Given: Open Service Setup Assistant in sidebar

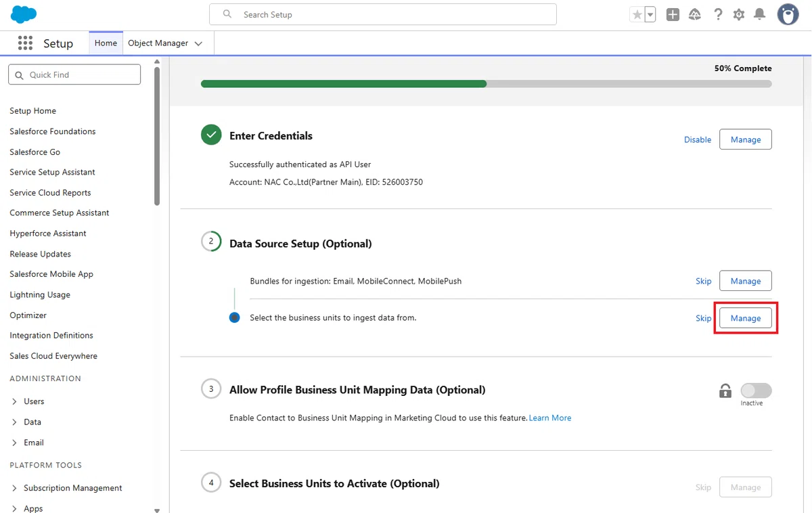Looking at the screenshot, I should 52,172.
